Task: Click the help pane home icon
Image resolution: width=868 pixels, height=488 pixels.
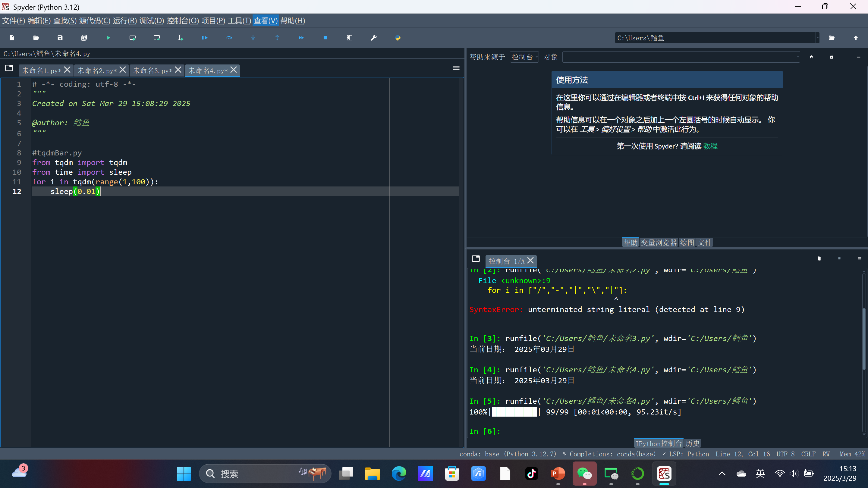Action: pyautogui.click(x=811, y=57)
